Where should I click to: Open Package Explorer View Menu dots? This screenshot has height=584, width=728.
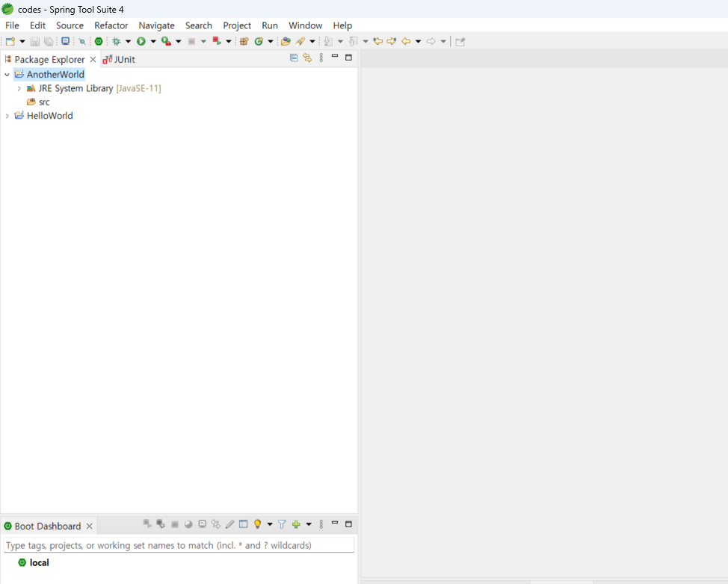[321, 58]
